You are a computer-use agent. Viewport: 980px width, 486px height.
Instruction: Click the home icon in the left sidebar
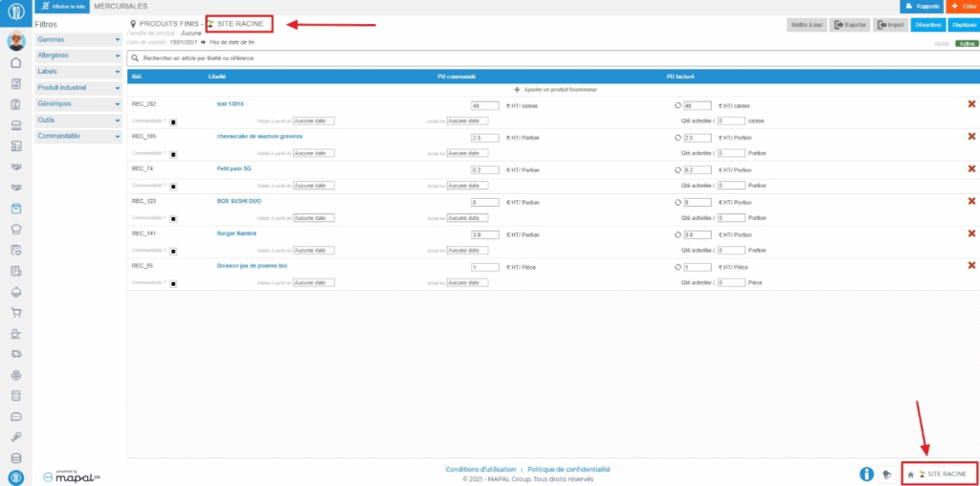[15, 62]
